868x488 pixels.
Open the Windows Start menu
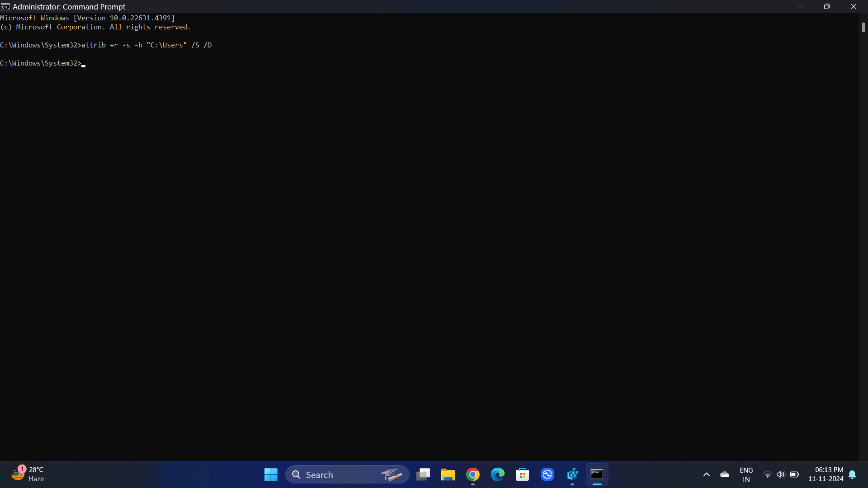271,474
